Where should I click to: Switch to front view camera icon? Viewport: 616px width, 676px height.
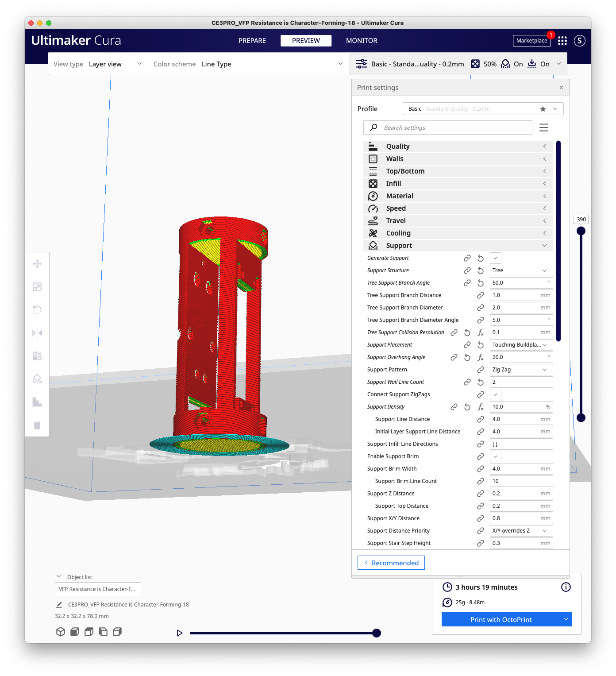coord(75,632)
